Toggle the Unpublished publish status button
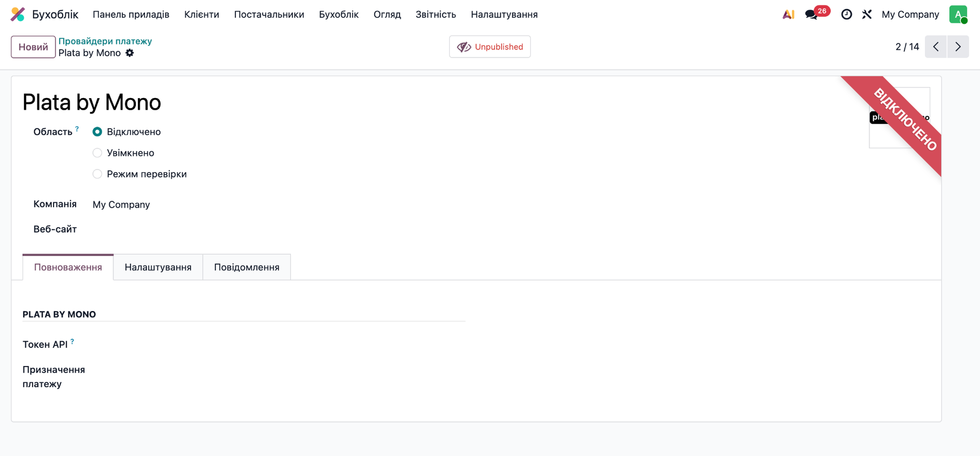980x456 pixels. 490,47
